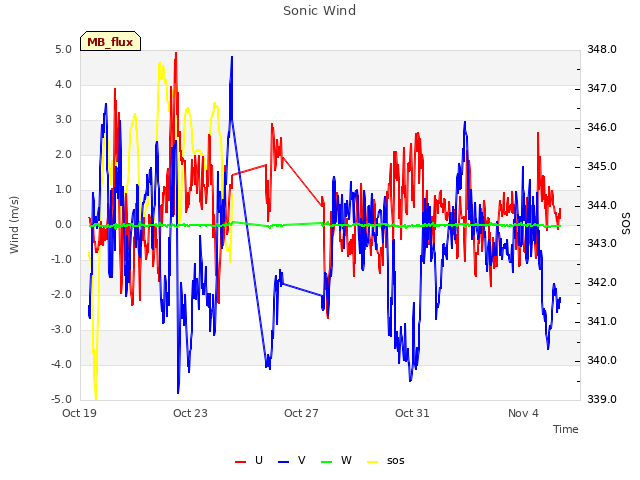
Task: Select the W legend label
Action: [x=346, y=460]
